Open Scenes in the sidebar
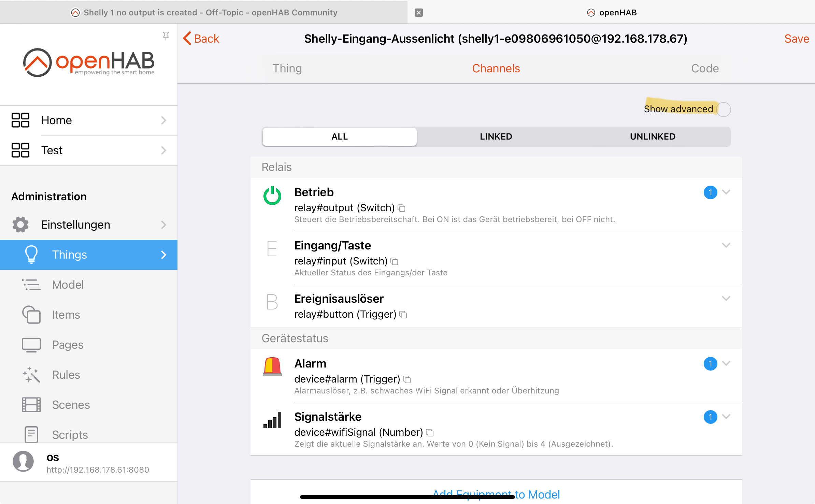 pyautogui.click(x=89, y=405)
